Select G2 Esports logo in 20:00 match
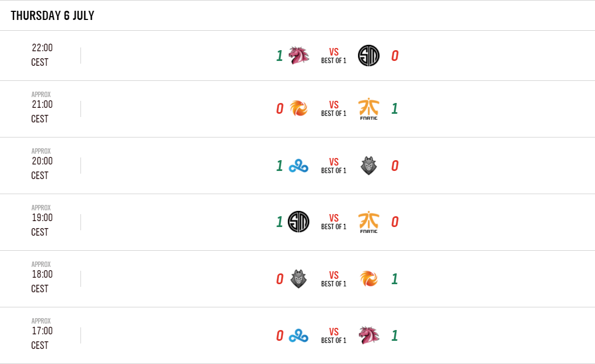The height and width of the screenshot is (364, 595). 369,166
